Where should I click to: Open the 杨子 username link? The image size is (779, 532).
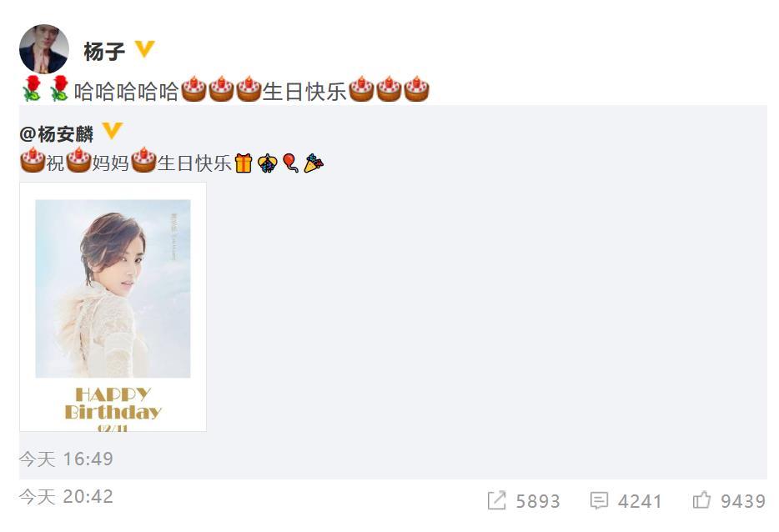(104, 51)
